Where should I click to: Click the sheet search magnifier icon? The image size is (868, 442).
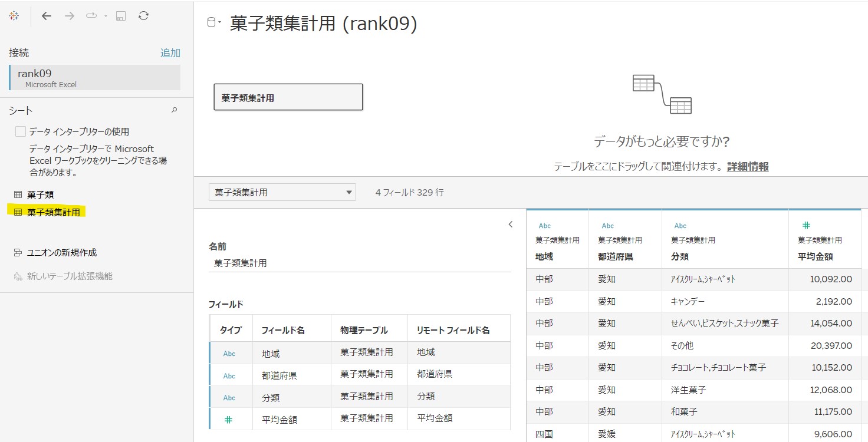(x=174, y=110)
